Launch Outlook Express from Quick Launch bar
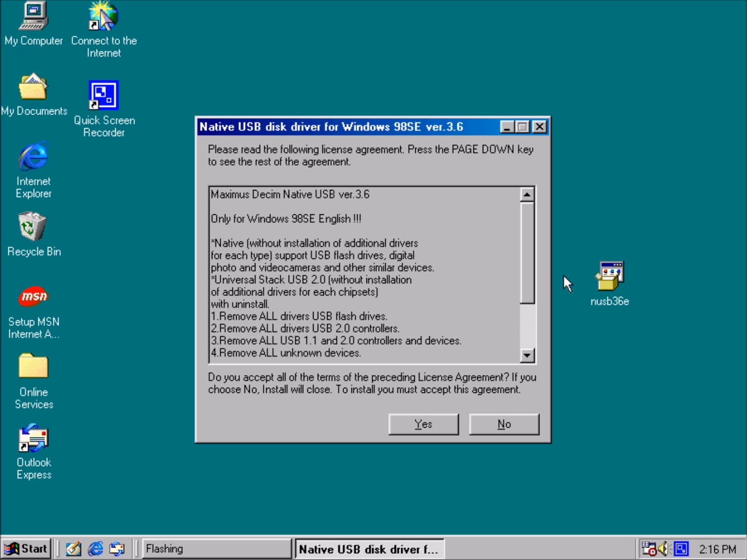The width and height of the screenshot is (747, 560). point(117,549)
